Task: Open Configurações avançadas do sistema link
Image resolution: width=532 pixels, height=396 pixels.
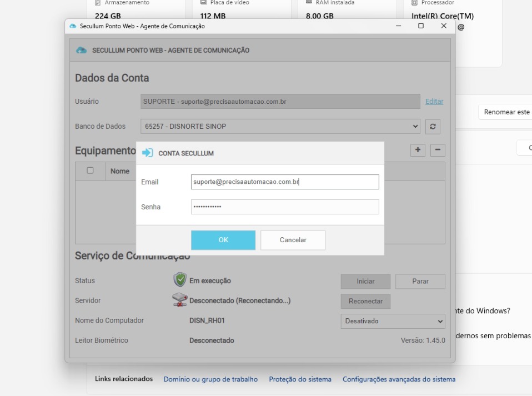Action: (x=399, y=379)
